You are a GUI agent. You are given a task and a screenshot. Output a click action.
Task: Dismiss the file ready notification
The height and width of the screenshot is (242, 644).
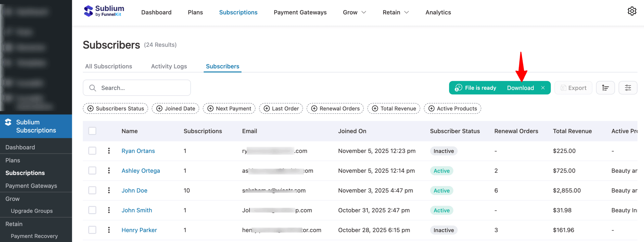pyautogui.click(x=543, y=88)
